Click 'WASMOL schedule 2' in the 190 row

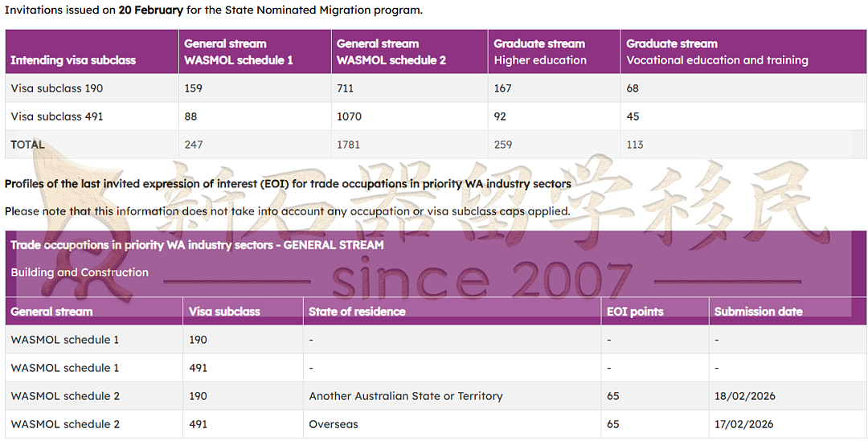click(65, 396)
